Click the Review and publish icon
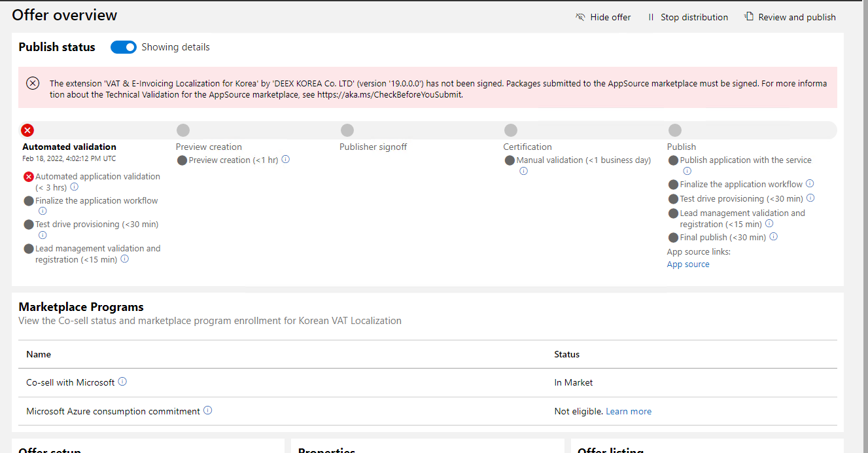The width and height of the screenshot is (868, 453). click(x=748, y=16)
